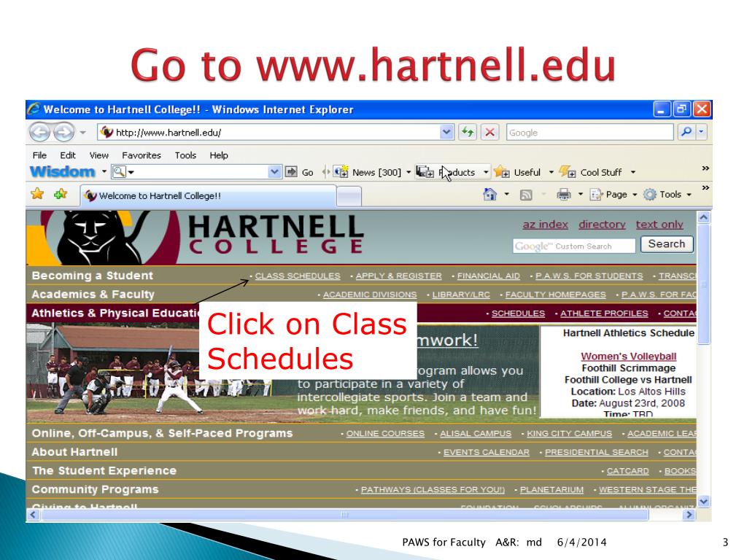This screenshot has width=747, height=560.
Task: Click the Tools gear icon
Action: pyautogui.click(x=650, y=194)
